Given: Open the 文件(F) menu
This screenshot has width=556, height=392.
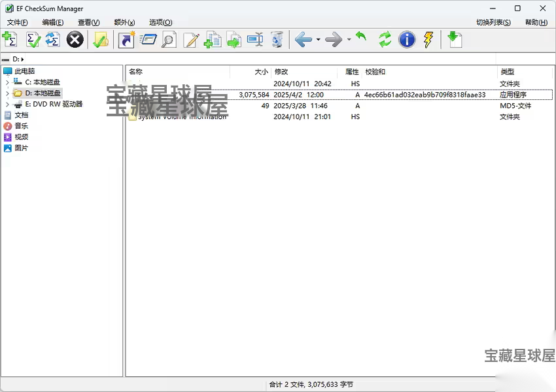Looking at the screenshot, I should pyautogui.click(x=18, y=22).
